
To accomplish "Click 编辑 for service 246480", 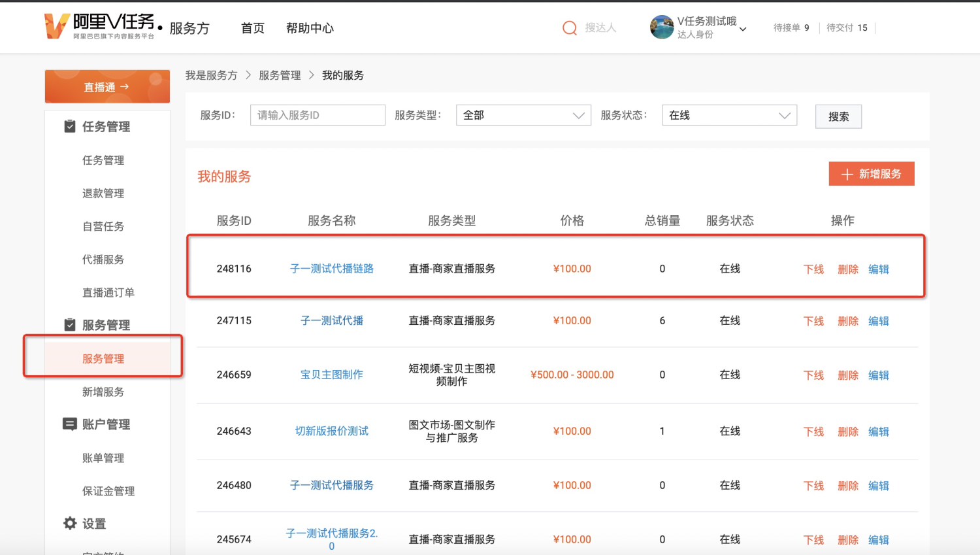I will 879,486.
